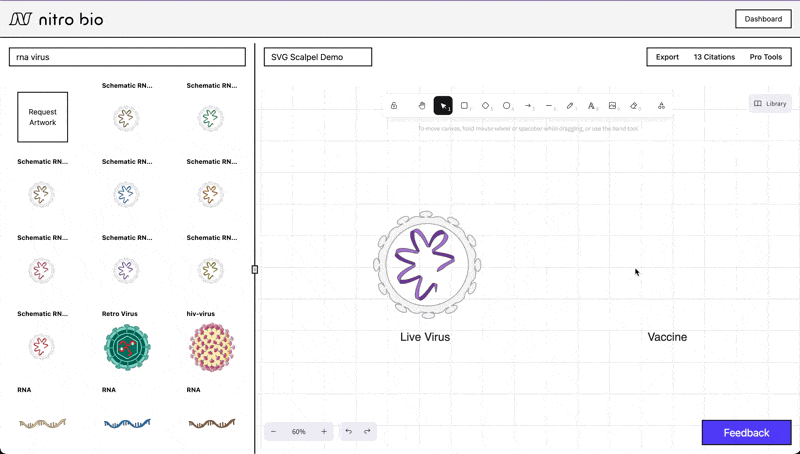Viewport: 800px width, 454px height.
Task: Open the Library panel
Action: pos(770,103)
